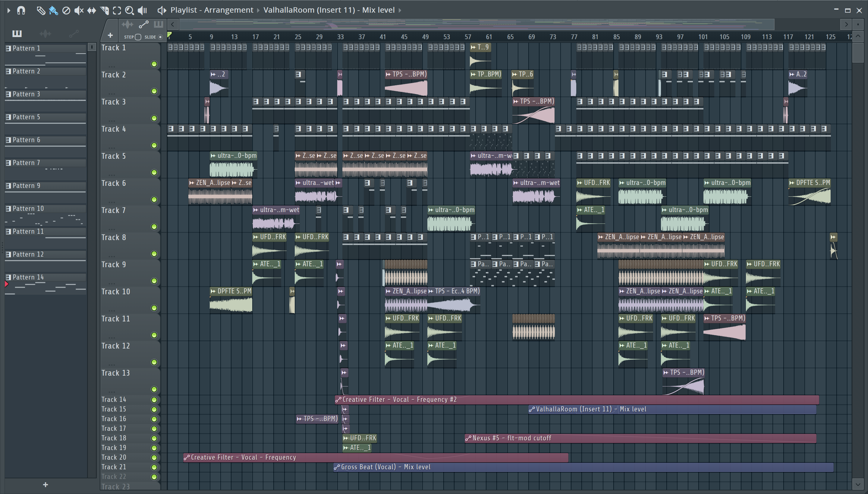868x494 pixels.
Task: Select the Slice tool
Action: [105, 11]
